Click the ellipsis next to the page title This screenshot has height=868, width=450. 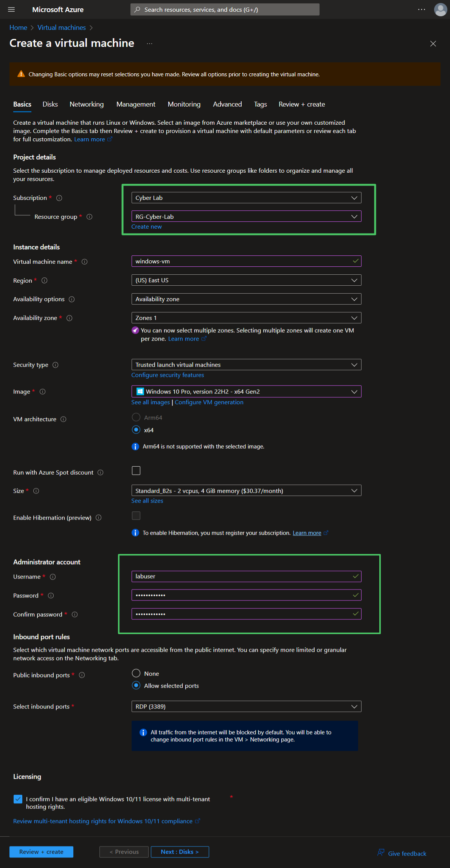(150, 43)
